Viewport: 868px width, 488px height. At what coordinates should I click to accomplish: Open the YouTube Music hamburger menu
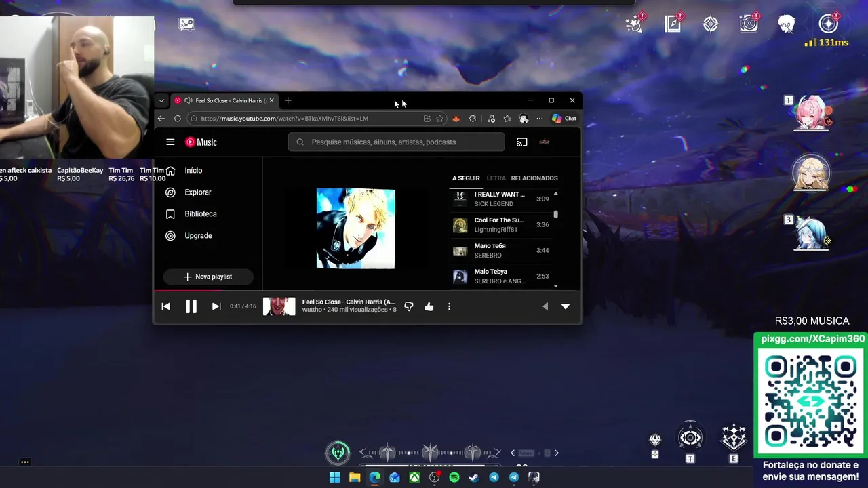tap(170, 142)
